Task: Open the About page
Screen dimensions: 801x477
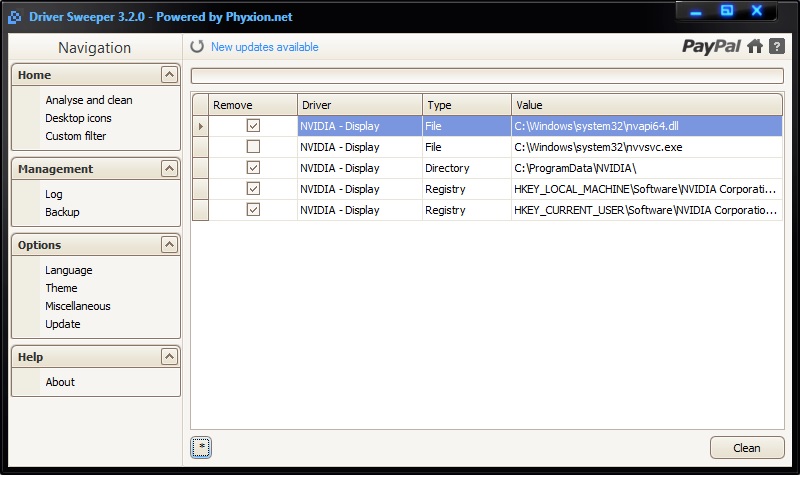Action: click(60, 382)
